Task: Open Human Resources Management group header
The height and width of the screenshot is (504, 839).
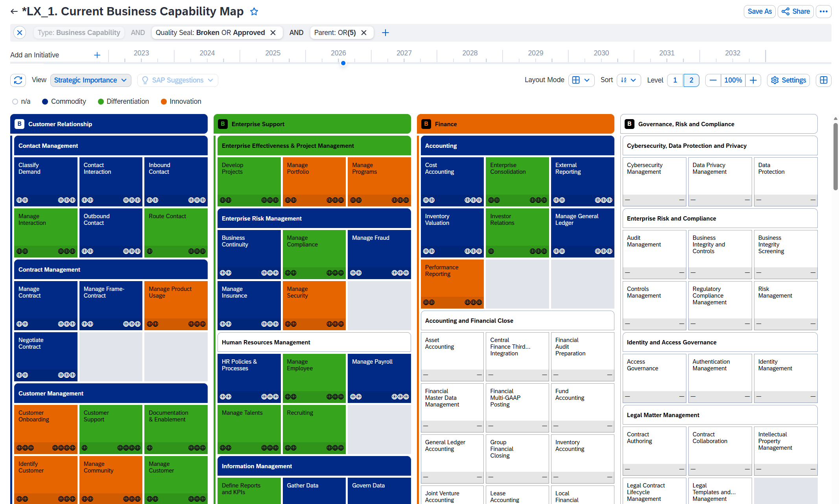Action: coord(314,342)
